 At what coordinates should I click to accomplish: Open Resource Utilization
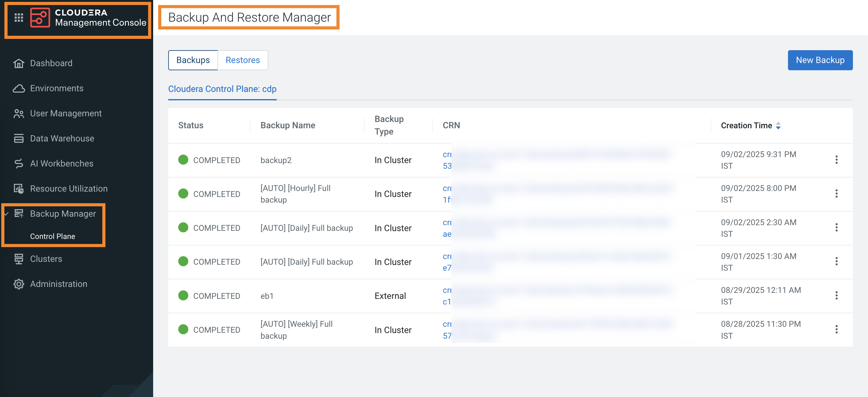click(x=69, y=188)
